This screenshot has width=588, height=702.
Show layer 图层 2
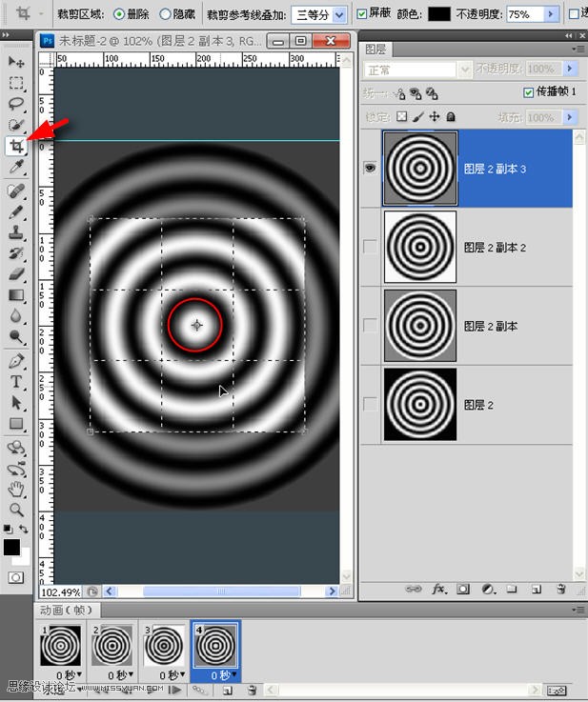pyautogui.click(x=370, y=404)
